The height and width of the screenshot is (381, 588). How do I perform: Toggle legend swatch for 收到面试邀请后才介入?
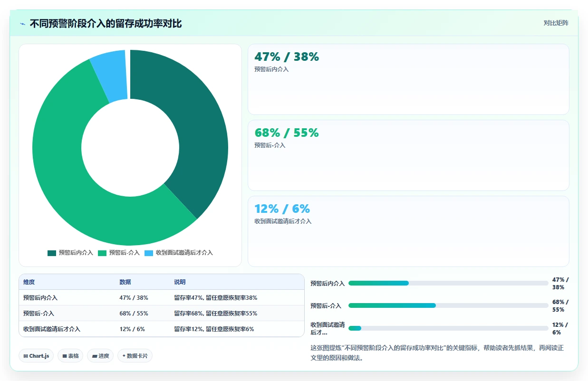tap(149, 253)
